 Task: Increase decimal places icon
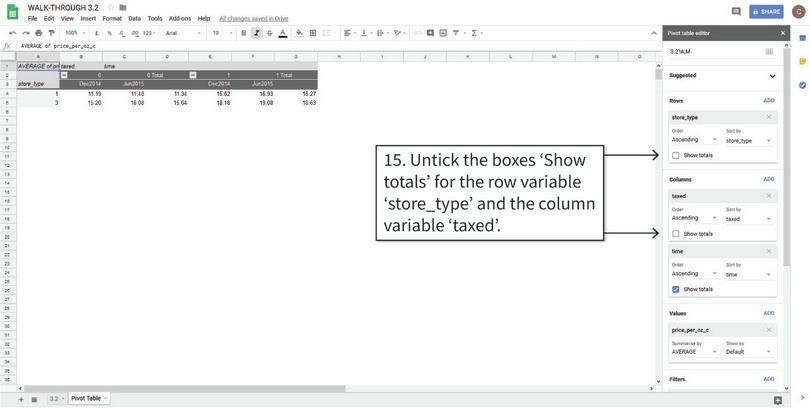[134, 33]
